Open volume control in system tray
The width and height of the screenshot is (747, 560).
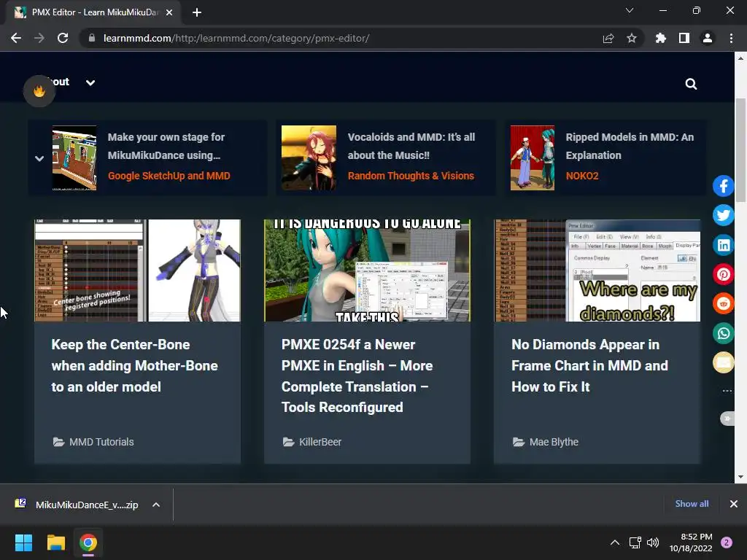(x=653, y=542)
